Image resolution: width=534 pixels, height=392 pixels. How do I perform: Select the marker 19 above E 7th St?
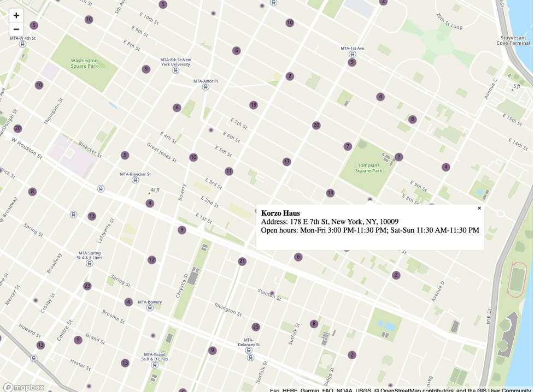253,104
